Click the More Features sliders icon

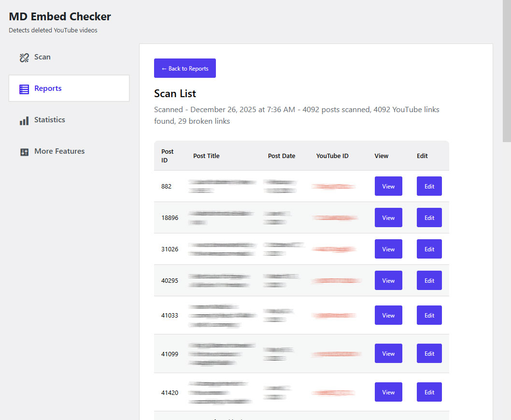24,152
